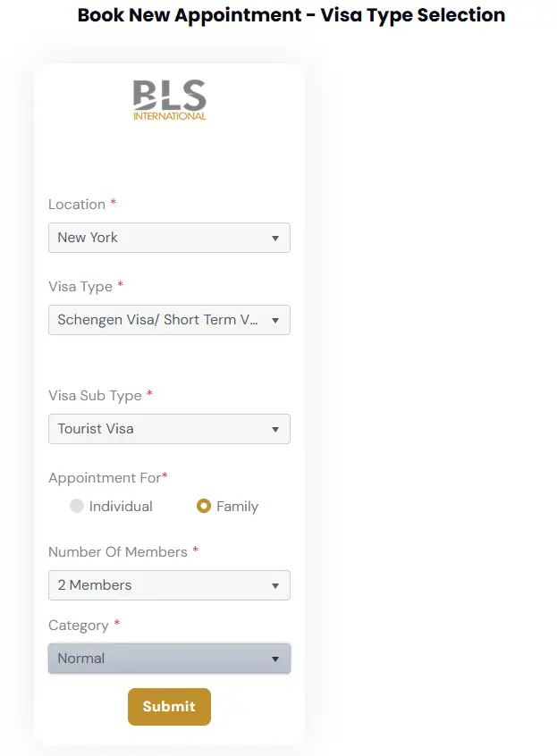Image resolution: width=557 pixels, height=756 pixels.
Task: Click the Book New Appointment page heading
Action: coord(291,15)
